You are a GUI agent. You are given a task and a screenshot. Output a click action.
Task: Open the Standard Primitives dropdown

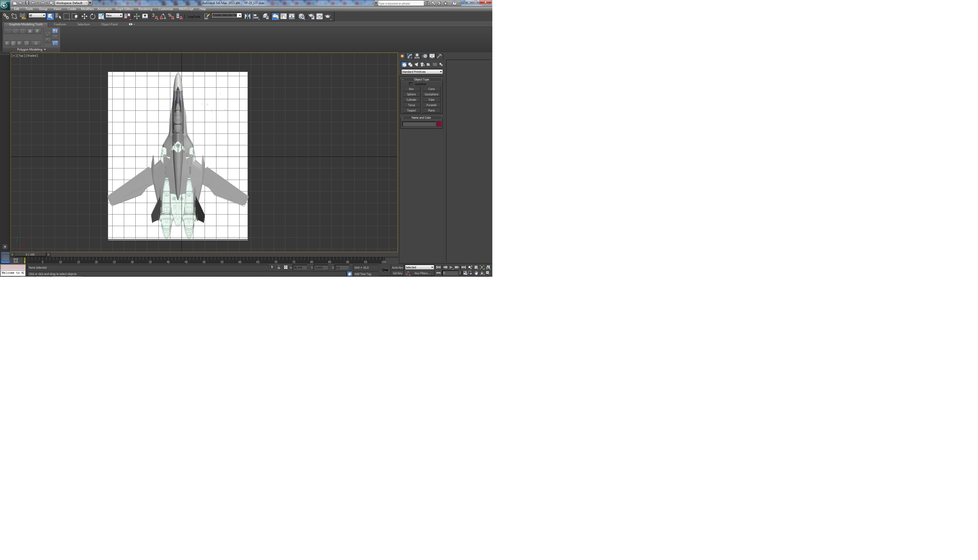(x=422, y=72)
